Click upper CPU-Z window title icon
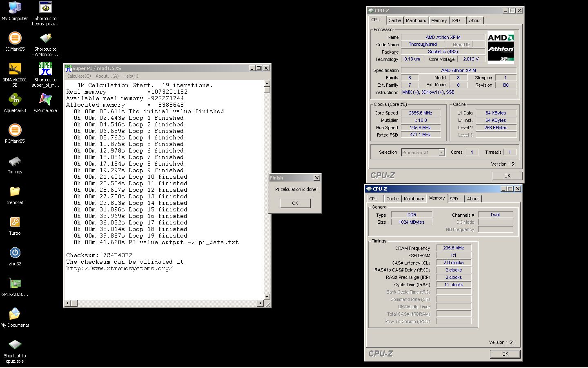This screenshot has height=368, width=588. click(x=371, y=11)
